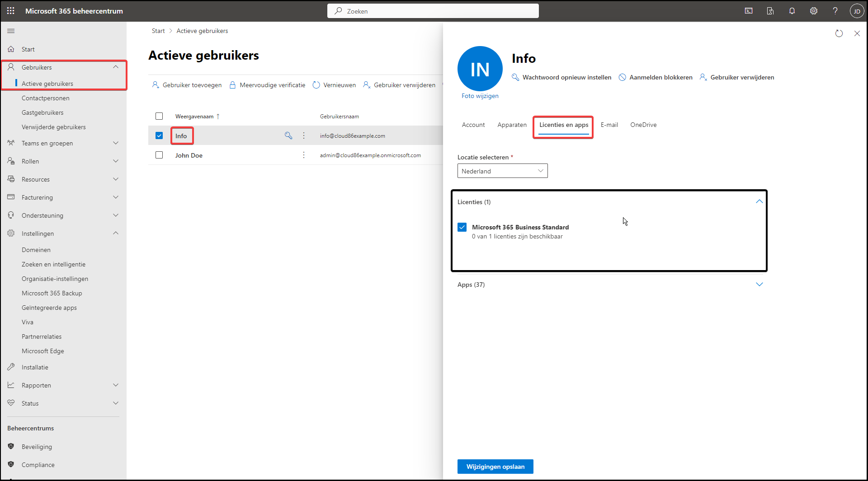The height and width of the screenshot is (481, 868).
Task: Click the Foto wijzigen link
Action: [x=480, y=96]
